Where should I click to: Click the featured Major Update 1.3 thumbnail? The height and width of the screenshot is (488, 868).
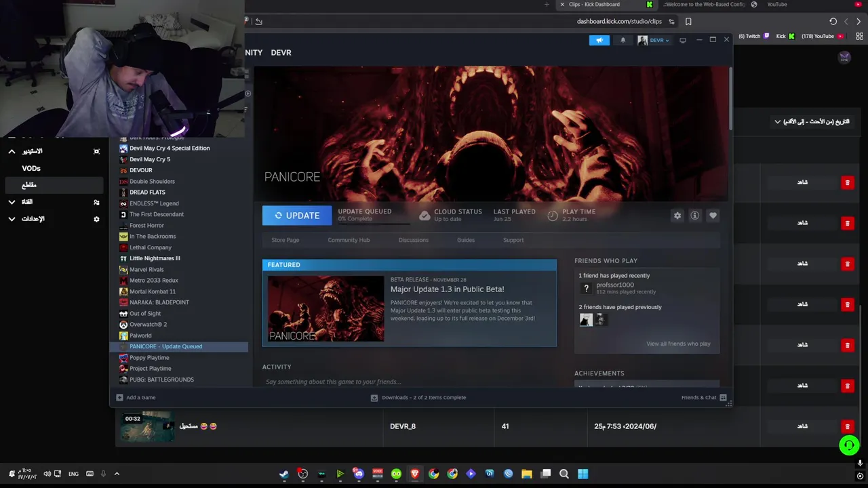click(325, 308)
